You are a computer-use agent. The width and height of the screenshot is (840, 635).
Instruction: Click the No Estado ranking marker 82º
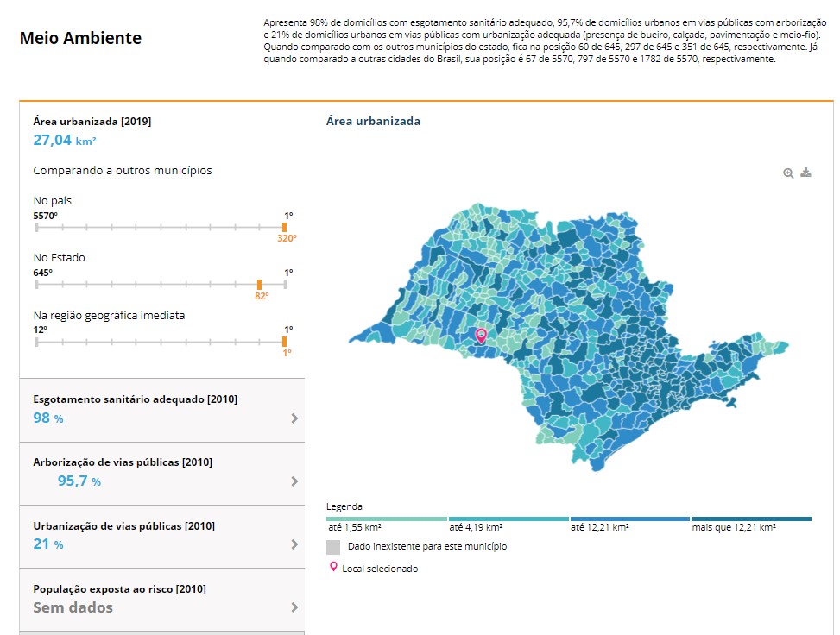pos(259,285)
